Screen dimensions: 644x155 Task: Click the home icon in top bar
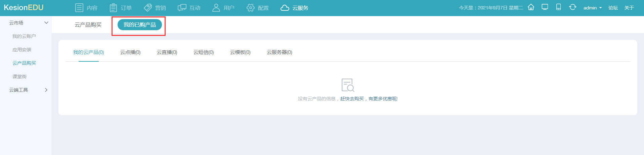pos(531,7)
